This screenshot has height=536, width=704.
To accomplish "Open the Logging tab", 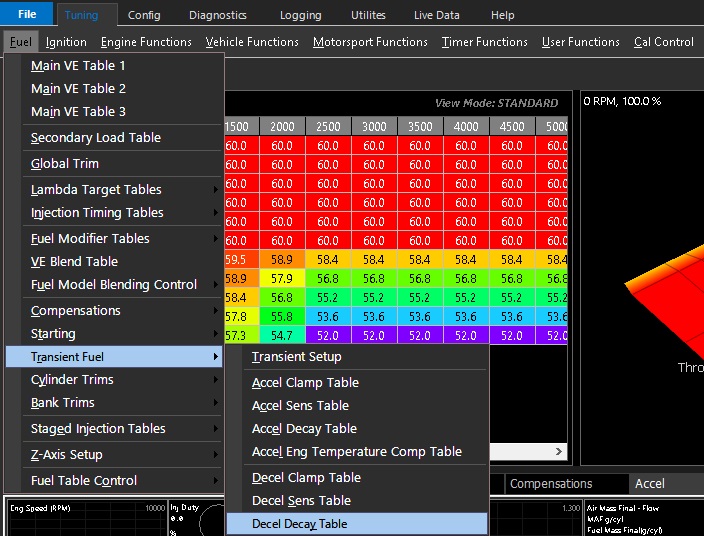I will tap(300, 15).
